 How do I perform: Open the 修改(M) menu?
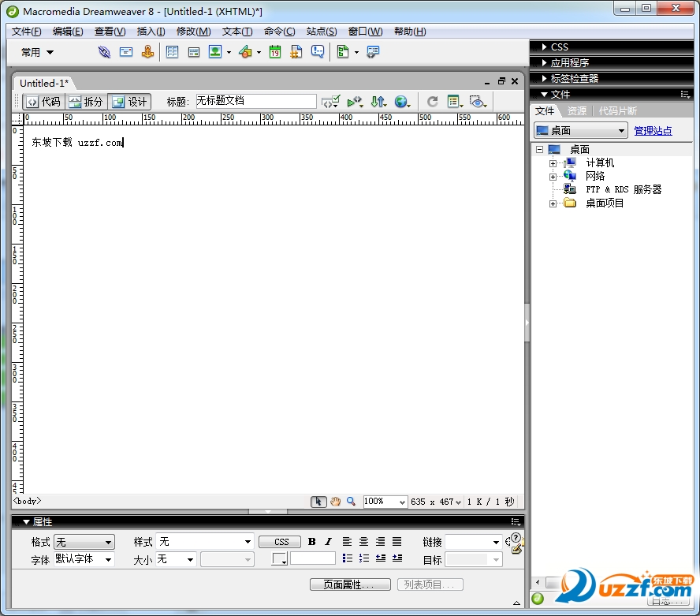click(x=194, y=32)
